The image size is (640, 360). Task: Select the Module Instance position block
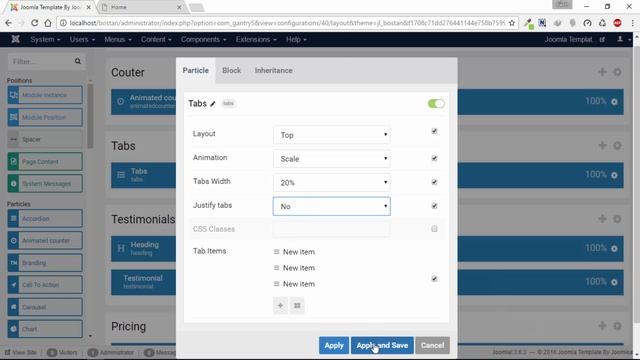click(45, 95)
